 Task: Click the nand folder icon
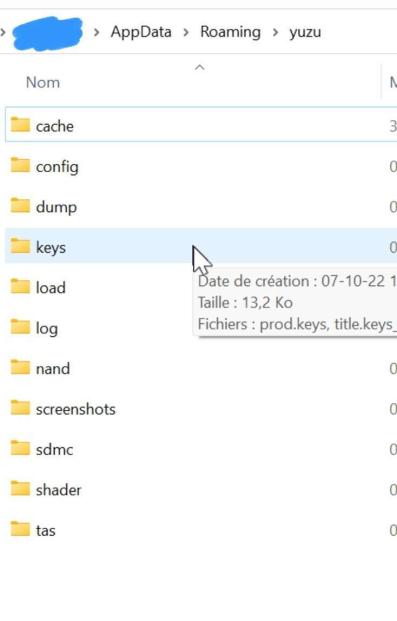coord(20,368)
